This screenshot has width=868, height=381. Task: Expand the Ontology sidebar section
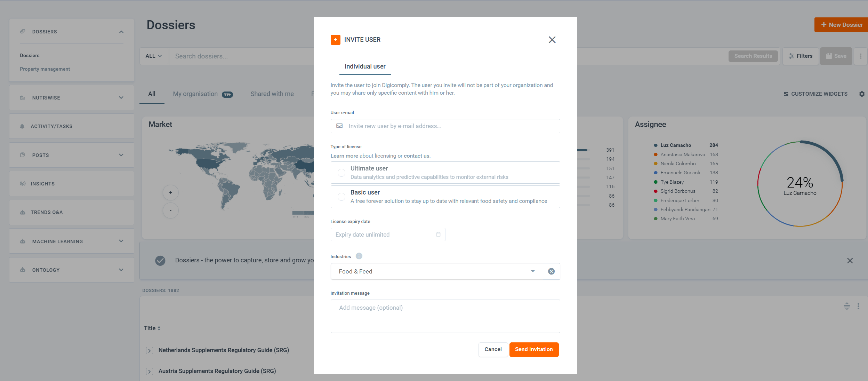click(121, 270)
